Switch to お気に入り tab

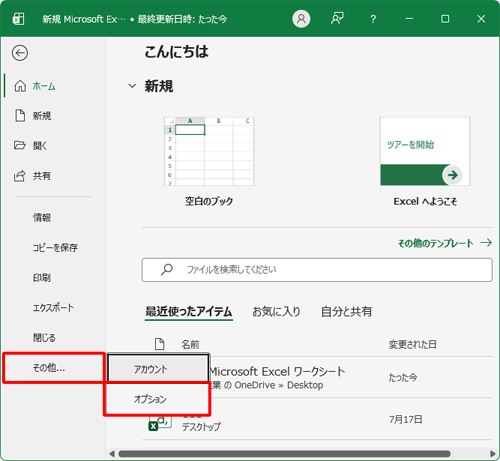pyautogui.click(x=276, y=311)
